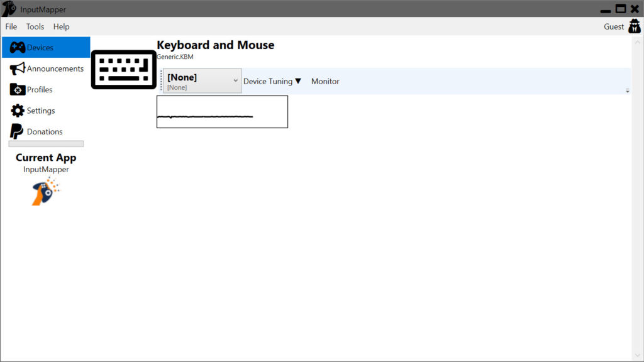Screen dimensions: 644x362
Task: Open Profiles section label
Action: tap(40, 89)
